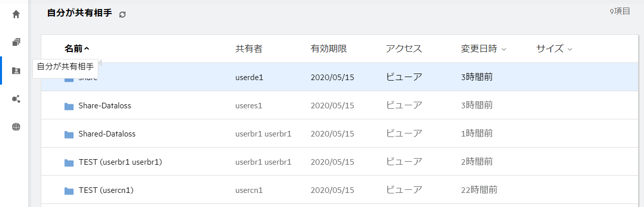Click the TEST (usercn1) folder icon
This screenshot has height=207, width=644.
[x=69, y=191]
